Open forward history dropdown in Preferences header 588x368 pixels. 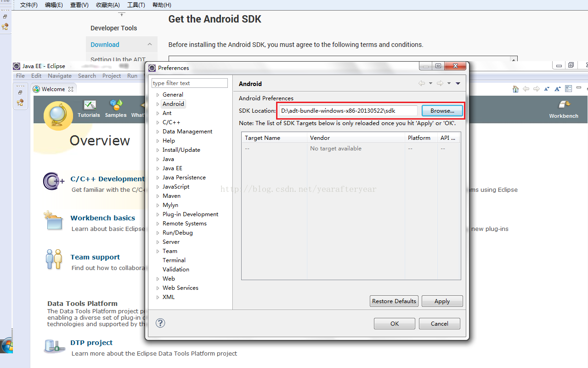click(x=448, y=83)
